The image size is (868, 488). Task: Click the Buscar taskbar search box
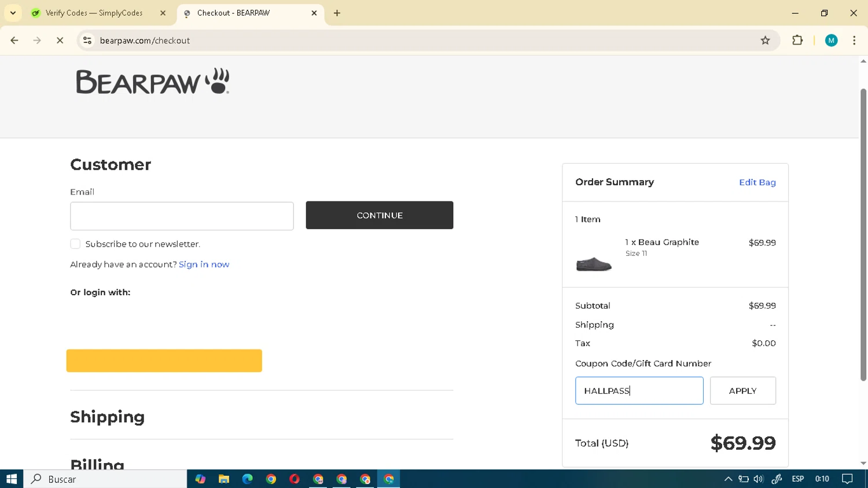105,479
